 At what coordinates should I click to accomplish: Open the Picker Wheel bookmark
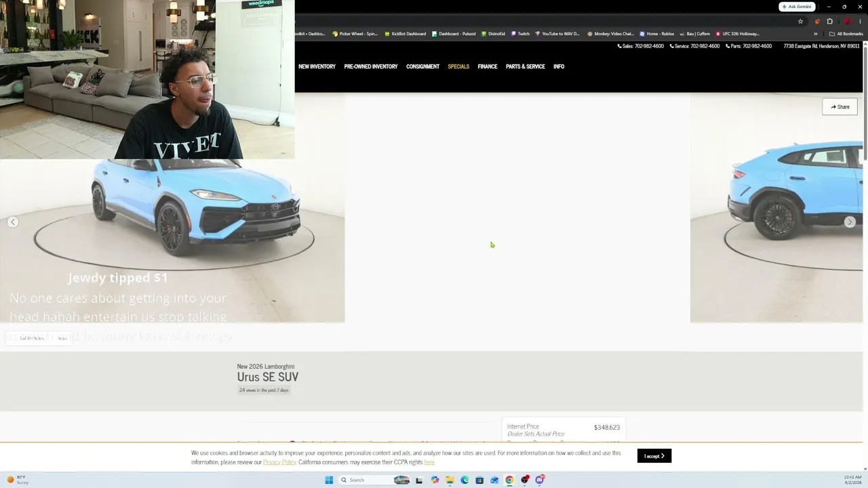coord(355,34)
